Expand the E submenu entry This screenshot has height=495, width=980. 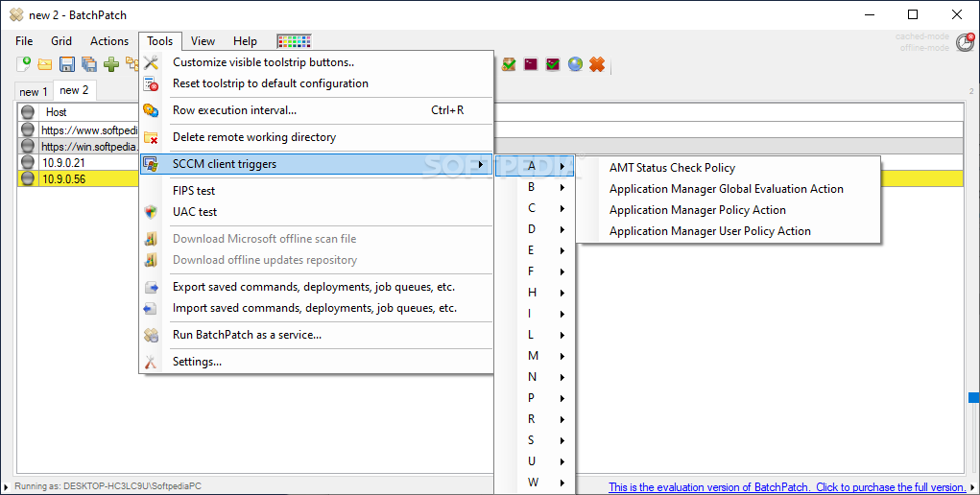pyautogui.click(x=535, y=250)
